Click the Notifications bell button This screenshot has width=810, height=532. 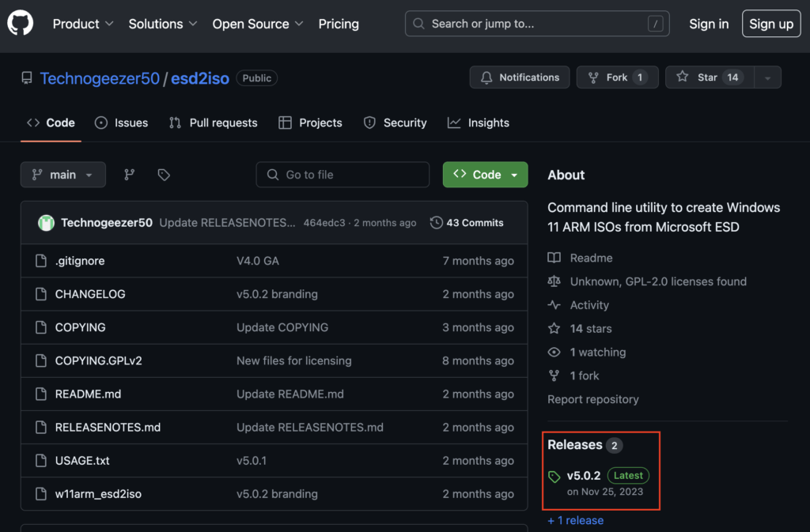coord(519,77)
